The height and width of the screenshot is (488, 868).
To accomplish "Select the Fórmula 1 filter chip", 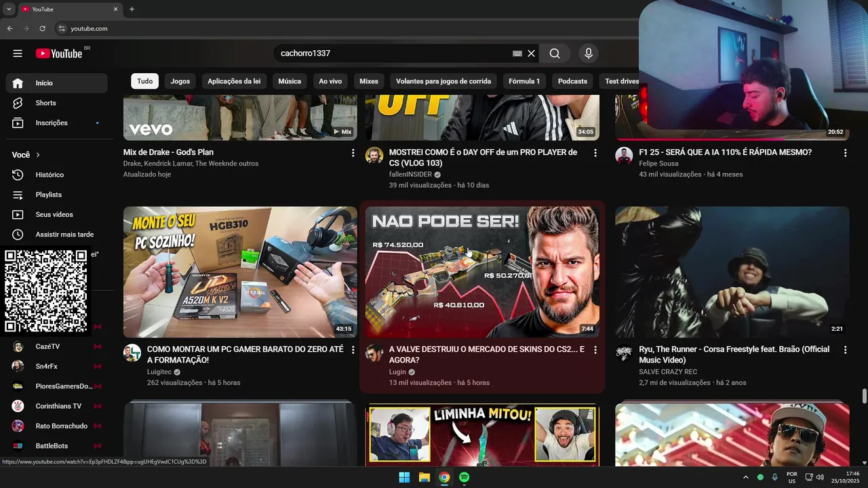I will tap(524, 81).
